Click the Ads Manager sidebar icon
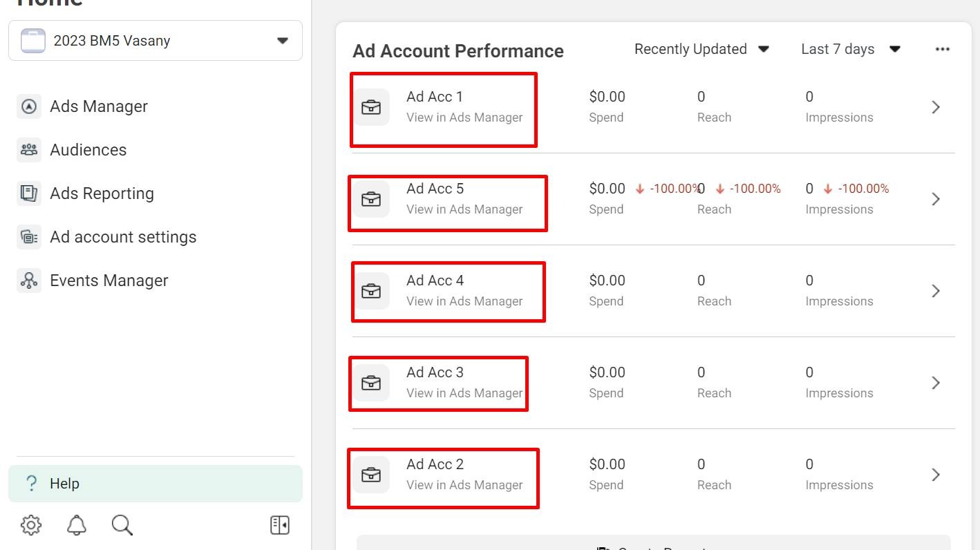 29,106
